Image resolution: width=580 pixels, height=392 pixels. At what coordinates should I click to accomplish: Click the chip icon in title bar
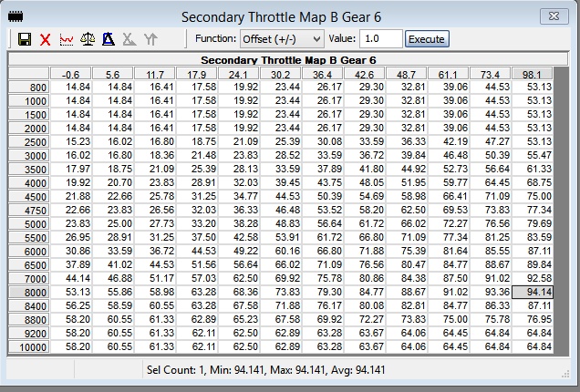click(x=16, y=16)
